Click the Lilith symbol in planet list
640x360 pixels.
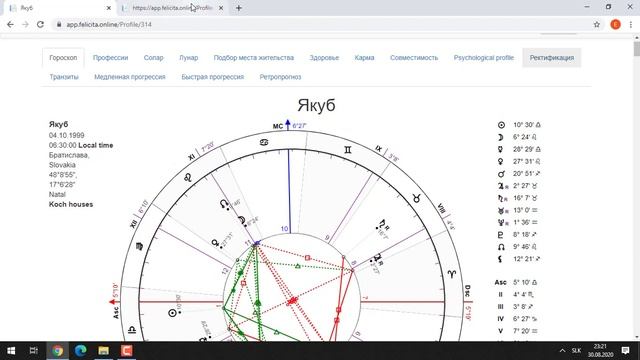pos(500,259)
